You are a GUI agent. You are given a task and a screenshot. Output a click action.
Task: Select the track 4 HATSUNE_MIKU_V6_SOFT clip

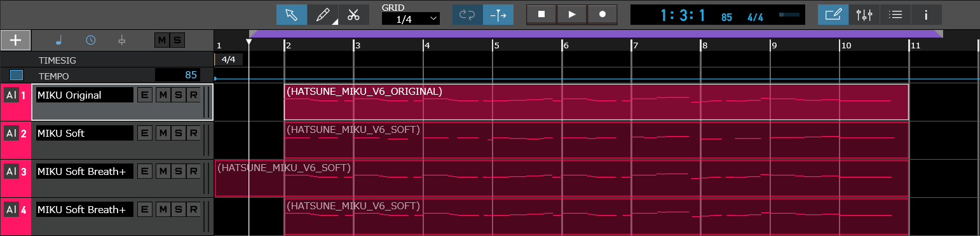point(596,216)
